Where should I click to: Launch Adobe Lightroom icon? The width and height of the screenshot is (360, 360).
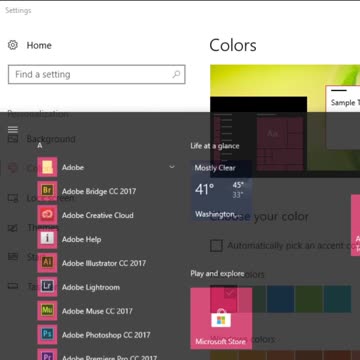coord(47,287)
